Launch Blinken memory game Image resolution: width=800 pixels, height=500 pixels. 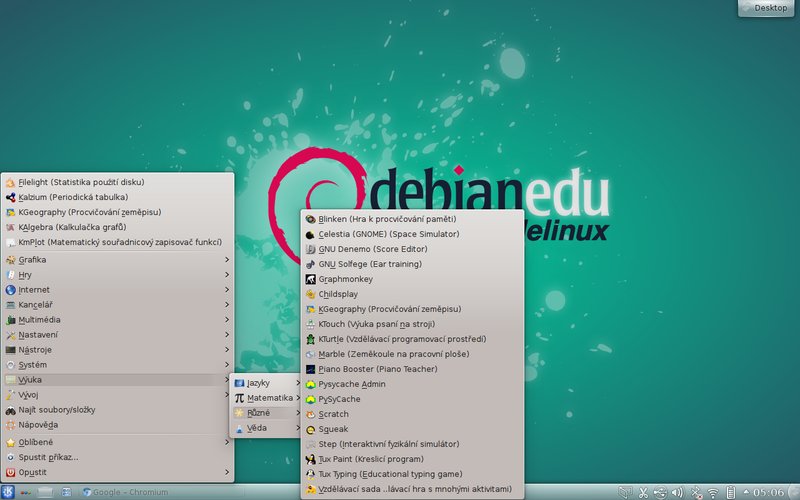coord(412,219)
